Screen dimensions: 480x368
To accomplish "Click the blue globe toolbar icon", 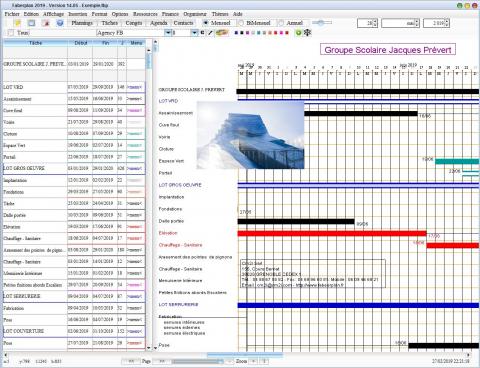I will point(60,23).
